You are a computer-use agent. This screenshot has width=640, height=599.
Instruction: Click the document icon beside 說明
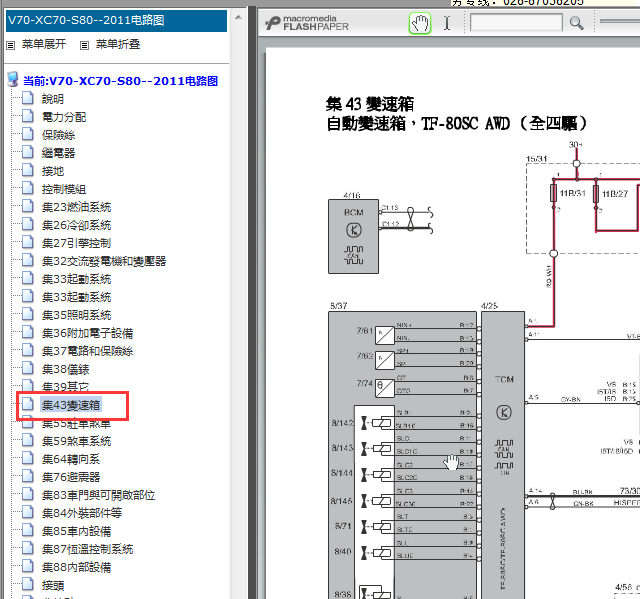(28, 98)
